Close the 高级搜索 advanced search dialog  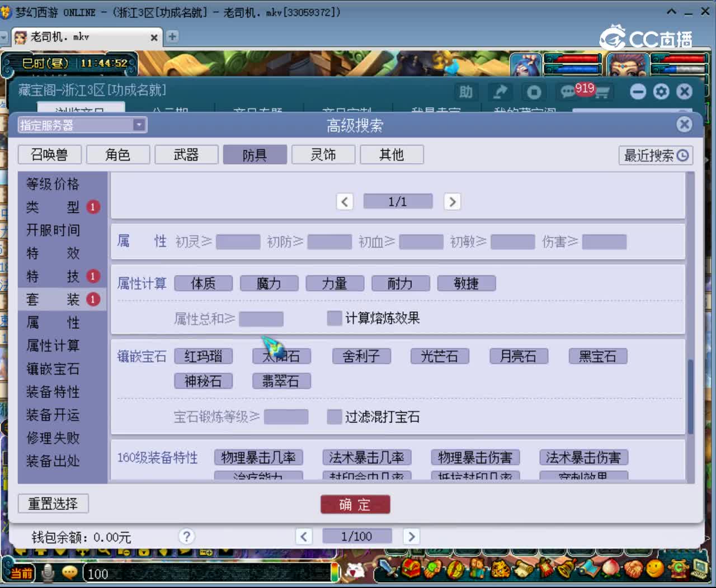pyautogui.click(x=684, y=125)
